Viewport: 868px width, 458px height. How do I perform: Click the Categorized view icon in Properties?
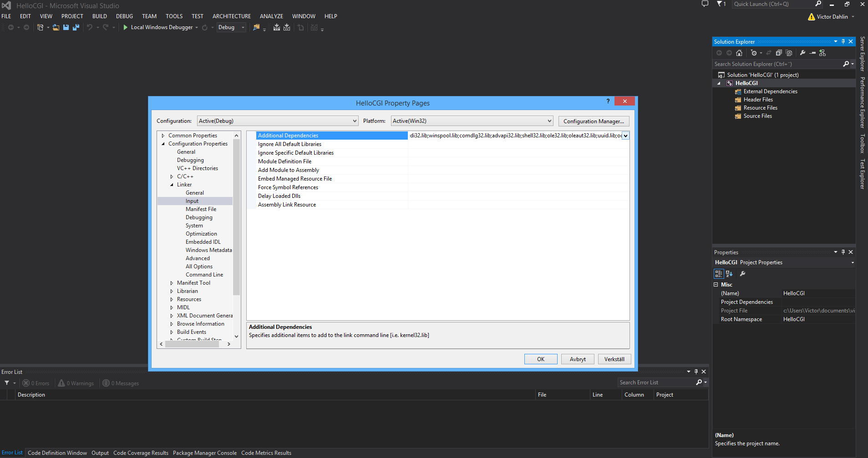point(719,274)
